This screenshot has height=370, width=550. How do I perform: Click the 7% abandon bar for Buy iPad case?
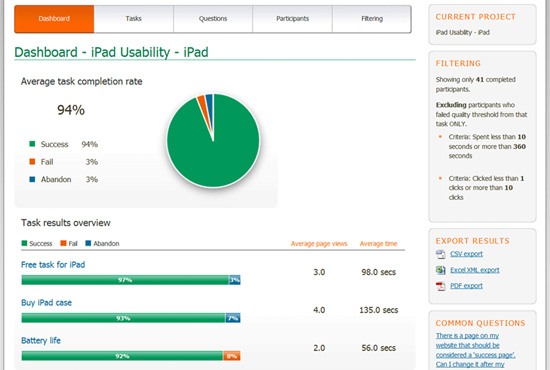233,318
